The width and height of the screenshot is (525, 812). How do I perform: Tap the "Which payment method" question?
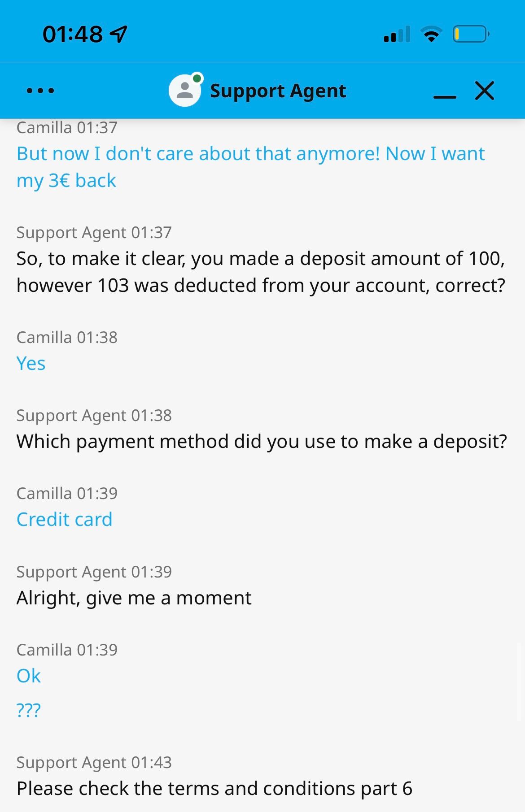click(262, 442)
